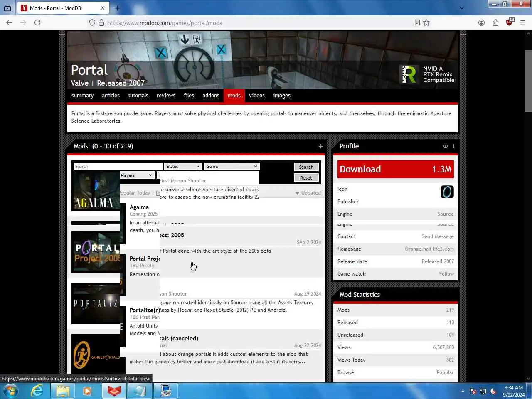Click the plus icon in Mods header

point(320,146)
